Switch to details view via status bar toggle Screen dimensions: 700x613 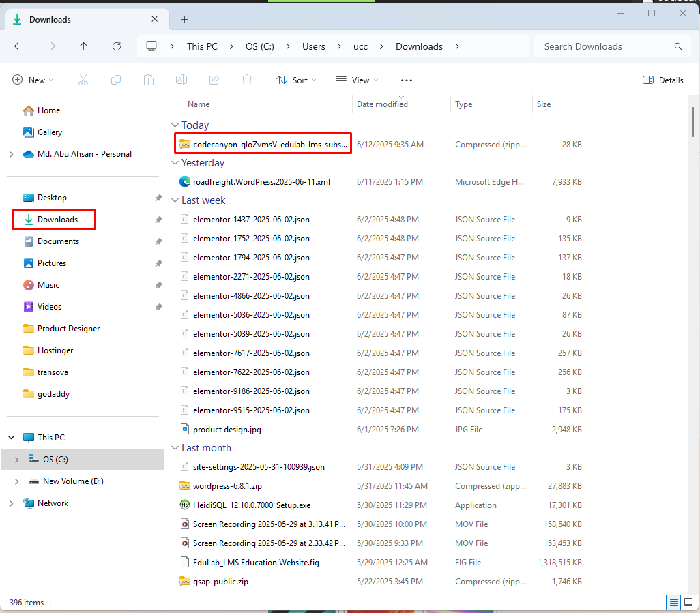pos(673,602)
